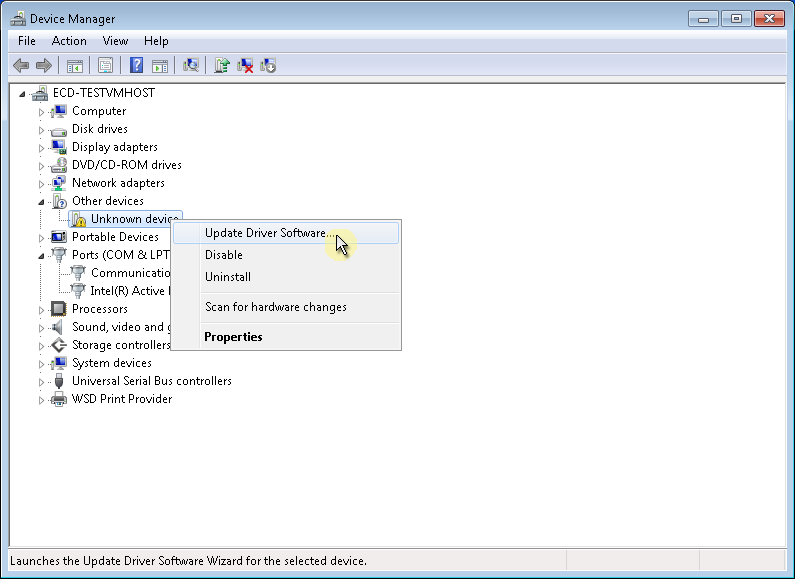Viewport: 795px width, 579px height.
Task: Click the Unknown device warning icon
Action: [x=78, y=219]
